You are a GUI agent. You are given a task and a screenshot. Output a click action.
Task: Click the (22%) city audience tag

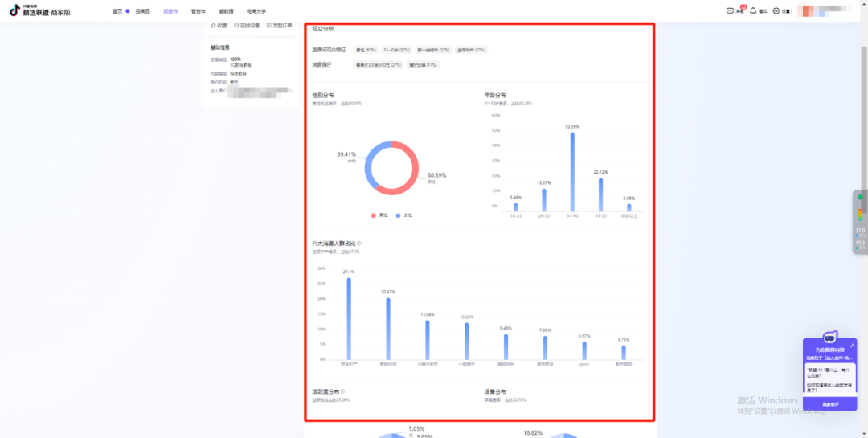[433, 50]
